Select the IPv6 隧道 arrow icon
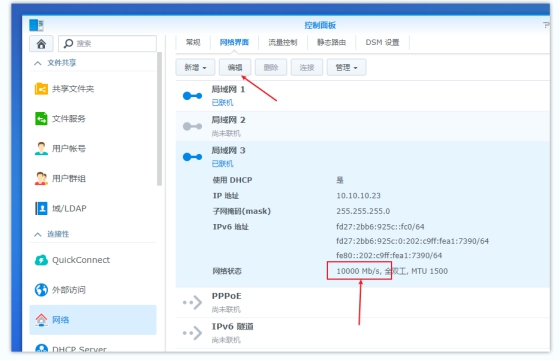The image size is (560, 361). coord(192,333)
